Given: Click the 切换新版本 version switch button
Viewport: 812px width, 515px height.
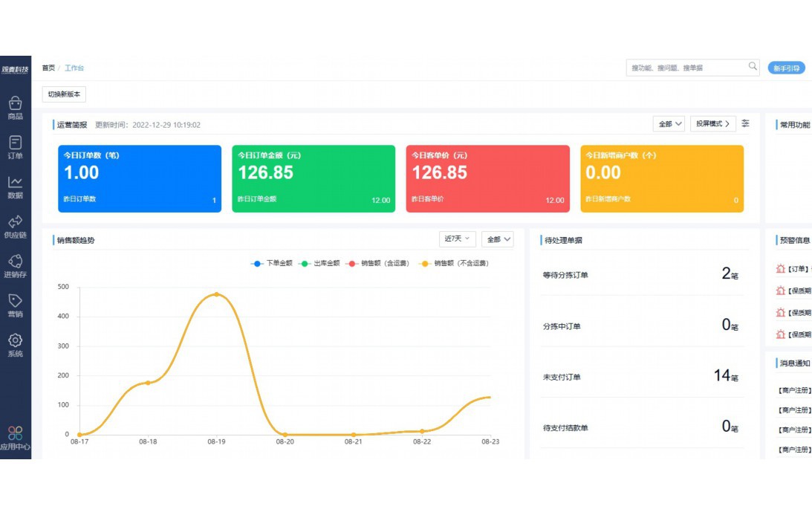Looking at the screenshot, I should [65, 94].
